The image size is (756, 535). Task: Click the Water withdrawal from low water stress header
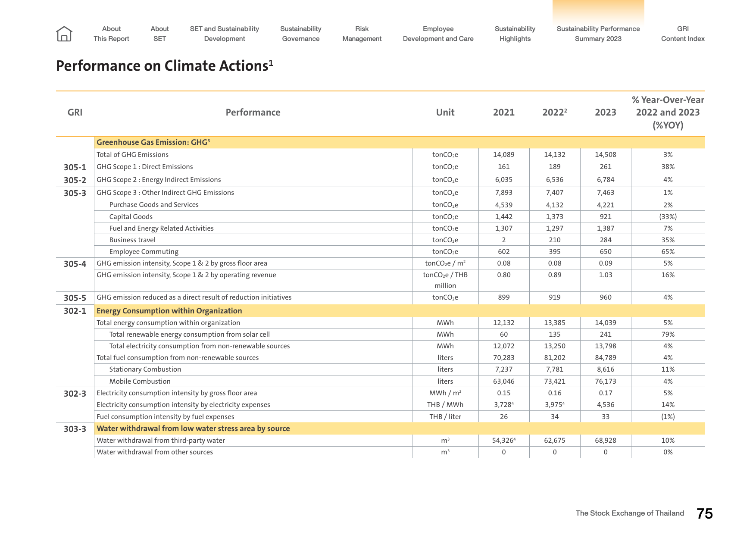[x=193, y=429]
